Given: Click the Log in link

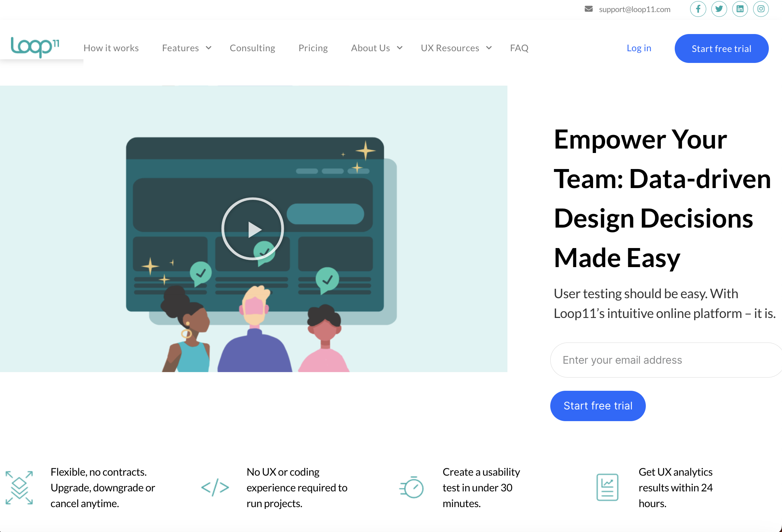Looking at the screenshot, I should click(640, 48).
